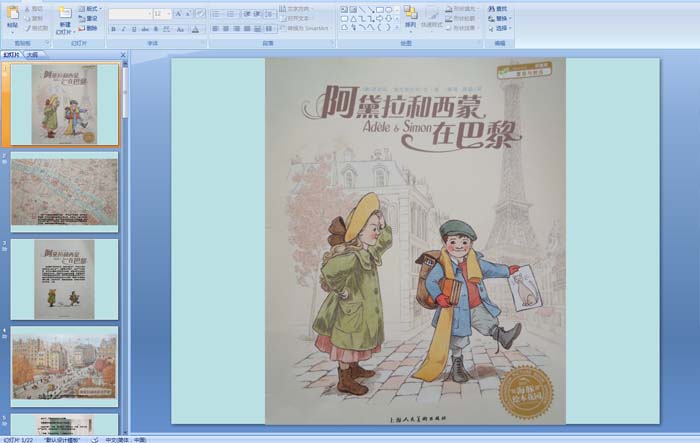The width and height of the screenshot is (700, 443).
Task: Select the Oval shape in gallery
Action: tap(388, 10)
